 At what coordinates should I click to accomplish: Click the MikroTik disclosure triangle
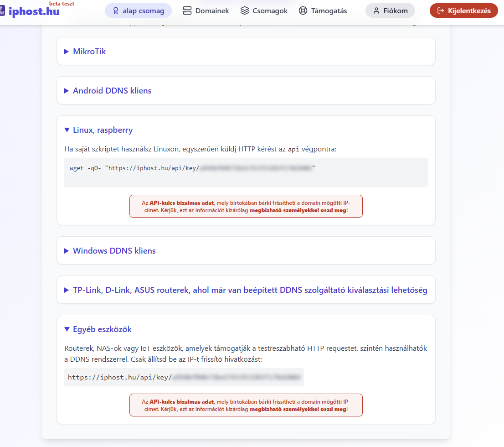tap(67, 52)
